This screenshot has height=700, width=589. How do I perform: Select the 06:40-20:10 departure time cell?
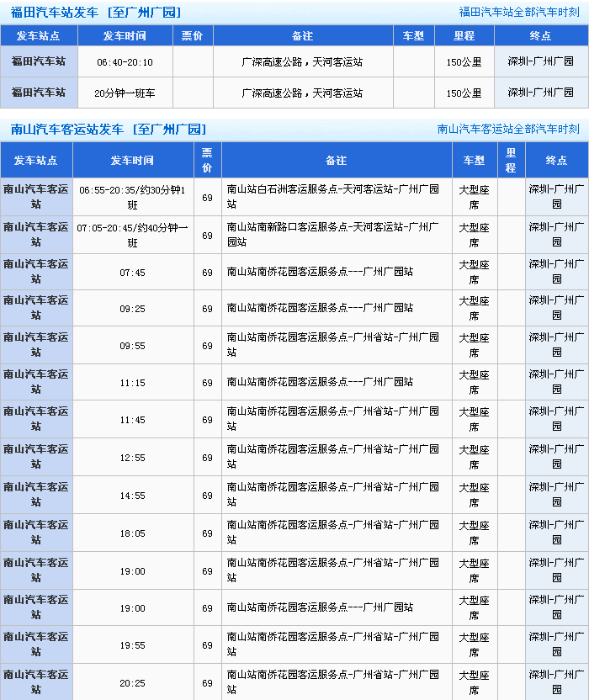(x=125, y=62)
